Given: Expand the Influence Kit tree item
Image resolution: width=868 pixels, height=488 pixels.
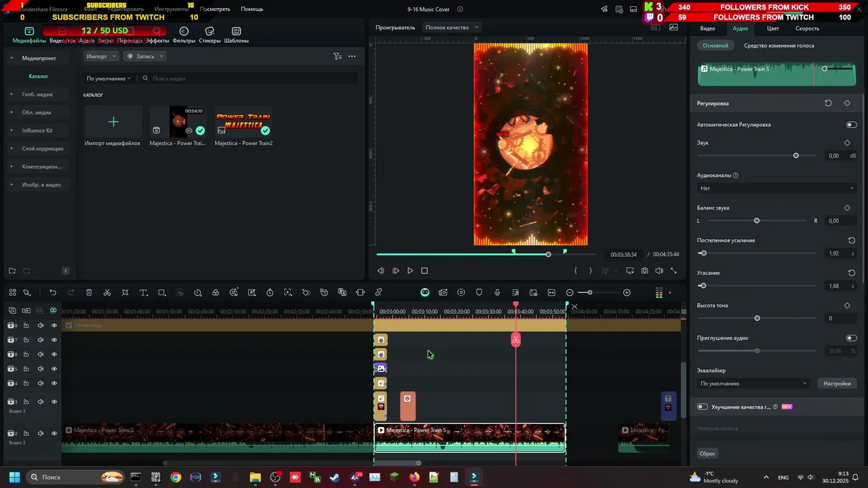Looking at the screenshot, I should pos(12,130).
